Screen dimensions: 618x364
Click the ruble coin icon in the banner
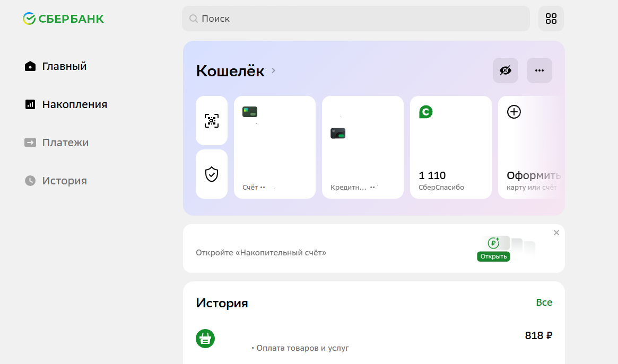[x=493, y=243]
